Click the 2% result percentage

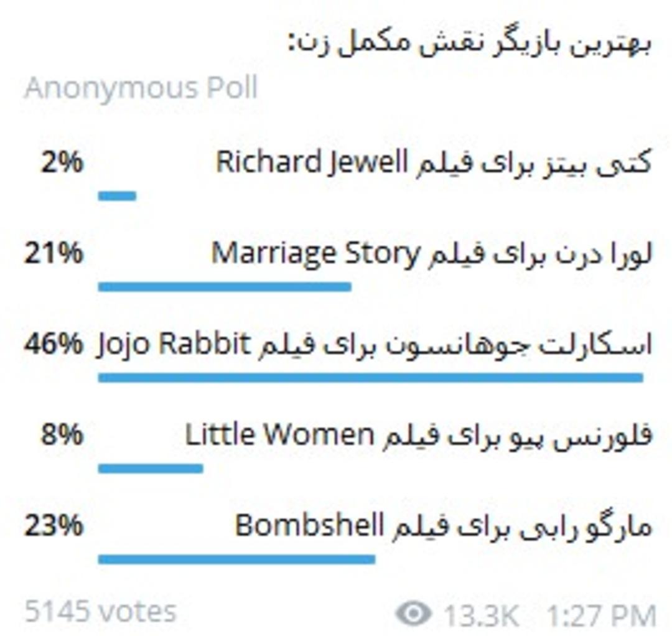[x=62, y=163]
